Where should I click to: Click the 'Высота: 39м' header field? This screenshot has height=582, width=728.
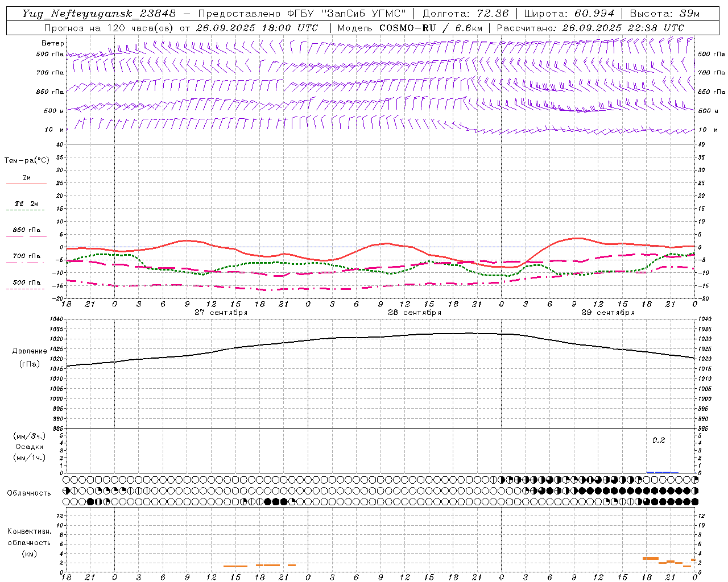(664, 14)
